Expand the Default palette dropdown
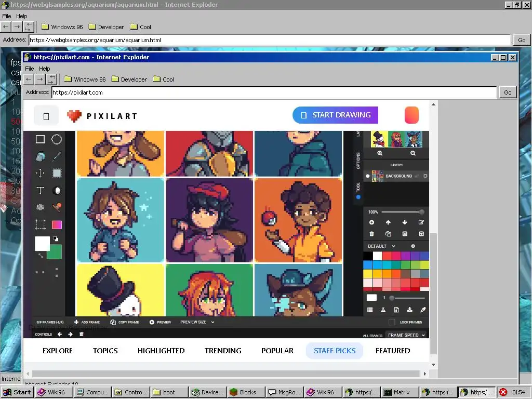Viewport: 532px width, 399px height. pos(382,246)
